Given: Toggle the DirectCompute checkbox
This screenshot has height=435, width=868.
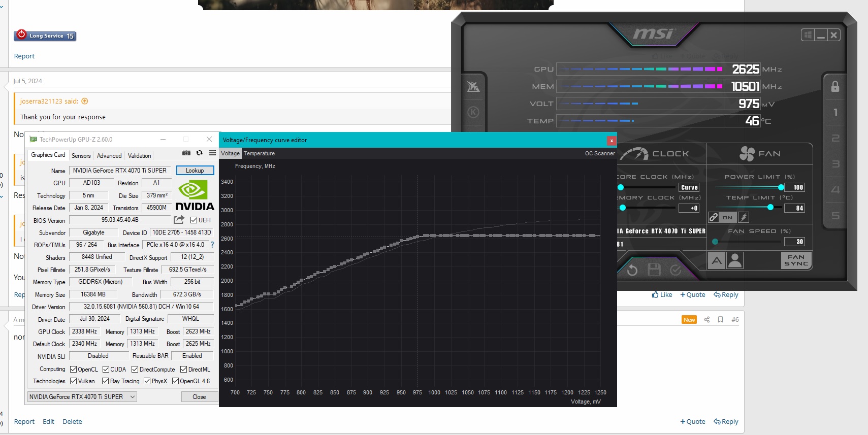Looking at the screenshot, I should 135,370.
